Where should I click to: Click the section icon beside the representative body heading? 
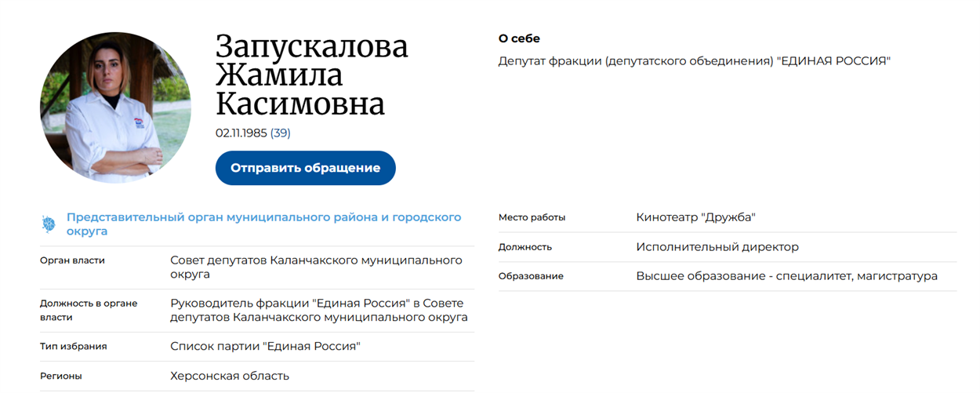point(49,224)
